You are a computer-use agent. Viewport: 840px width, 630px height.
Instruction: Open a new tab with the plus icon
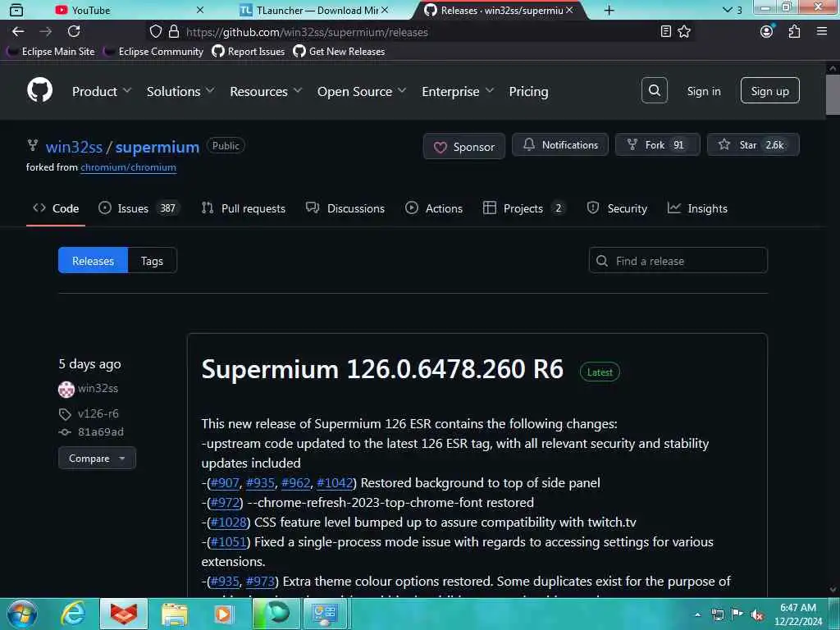point(609,10)
